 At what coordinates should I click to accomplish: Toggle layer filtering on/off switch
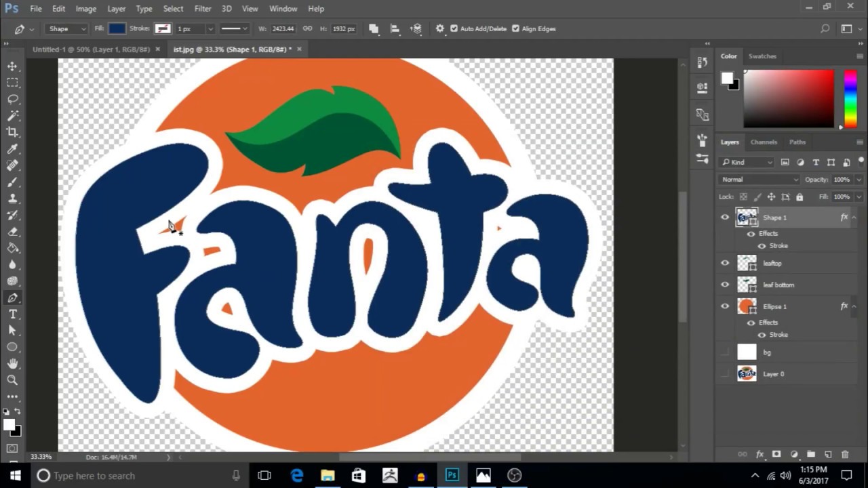click(x=861, y=161)
